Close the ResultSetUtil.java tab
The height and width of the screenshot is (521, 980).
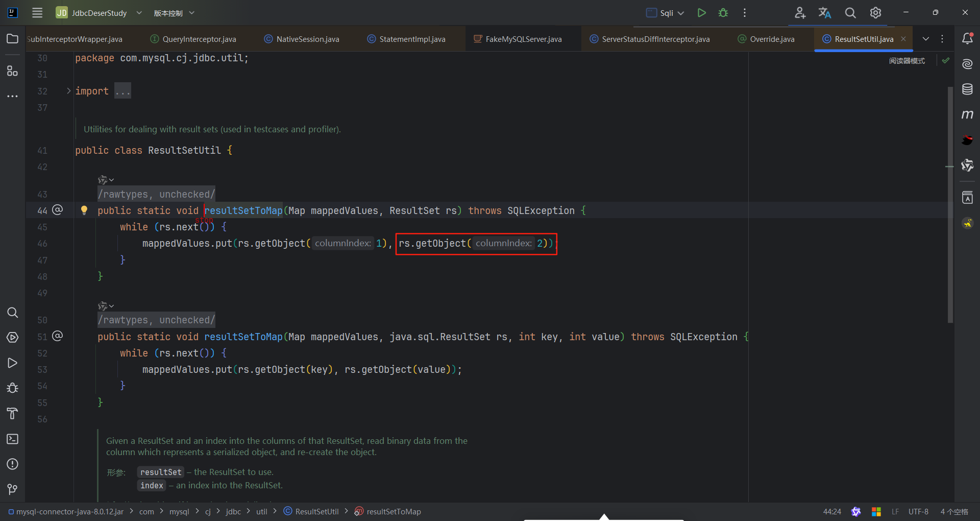(x=903, y=39)
